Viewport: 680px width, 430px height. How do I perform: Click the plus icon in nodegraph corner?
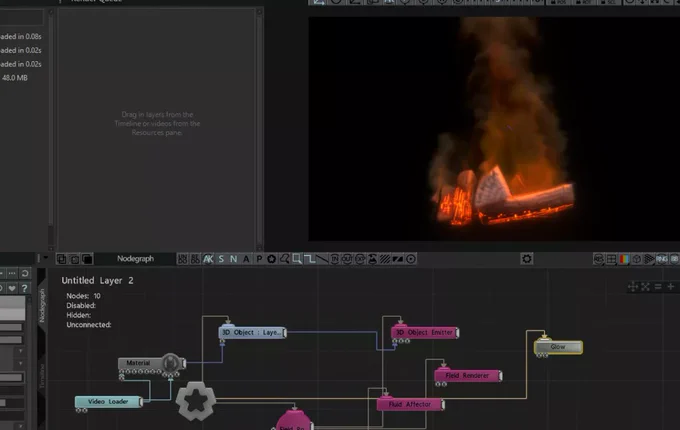tap(670, 287)
